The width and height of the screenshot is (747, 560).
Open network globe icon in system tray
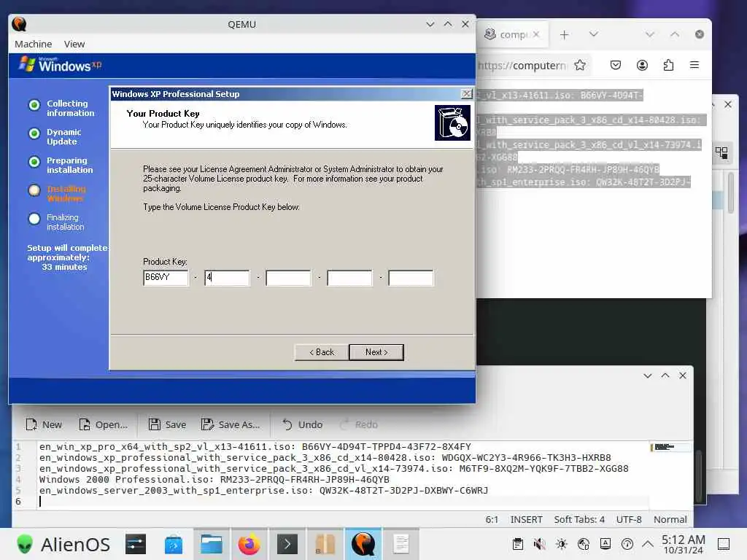click(x=584, y=544)
